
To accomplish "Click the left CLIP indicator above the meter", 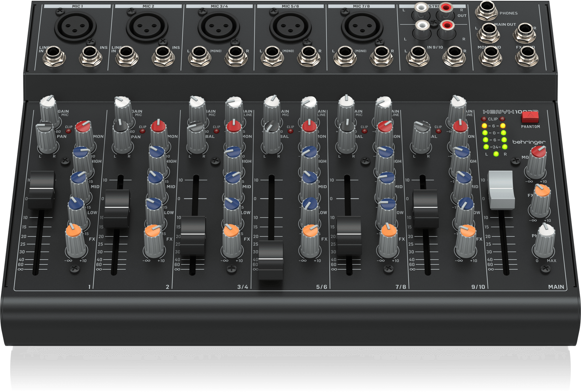I will pos(484,119).
